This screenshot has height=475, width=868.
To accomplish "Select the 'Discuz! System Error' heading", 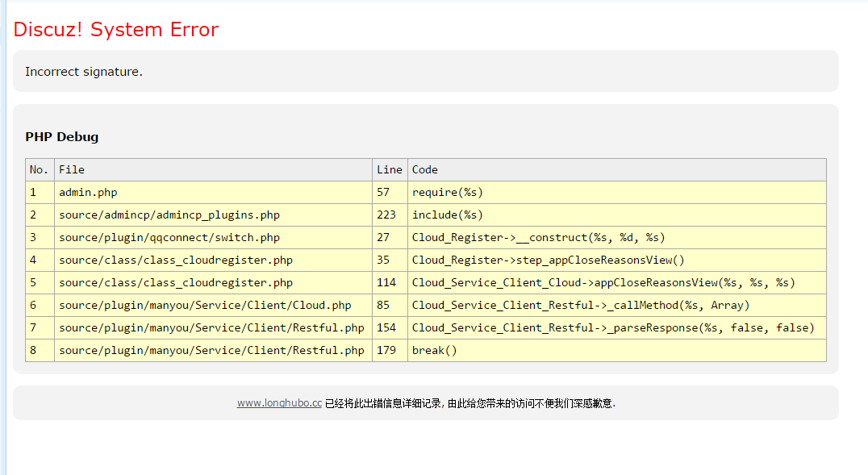I will coord(115,29).
